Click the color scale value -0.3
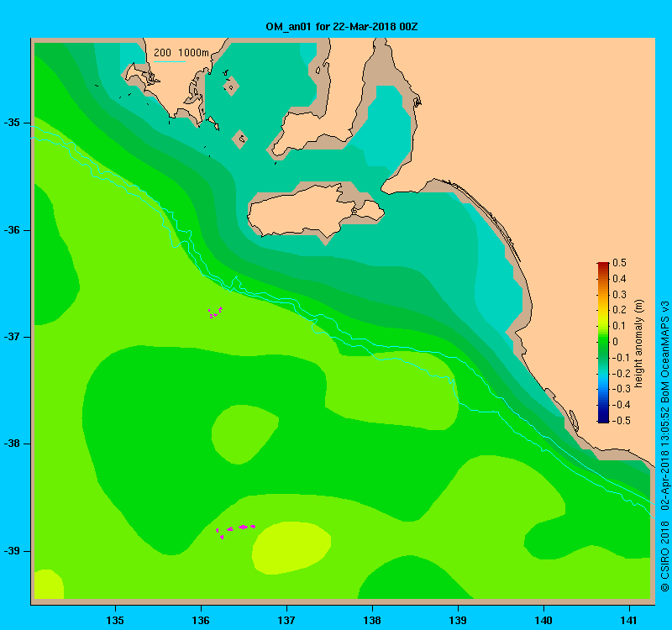672x630 pixels. tap(620, 389)
